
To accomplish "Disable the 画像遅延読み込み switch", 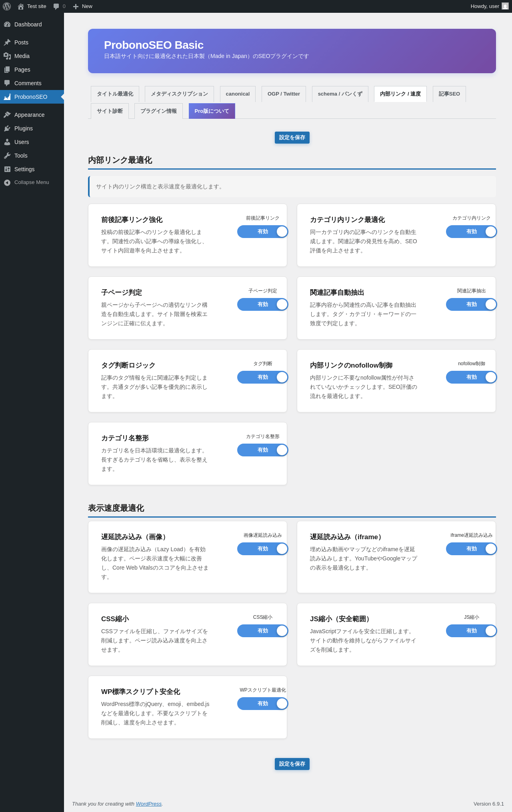I will coord(262,549).
